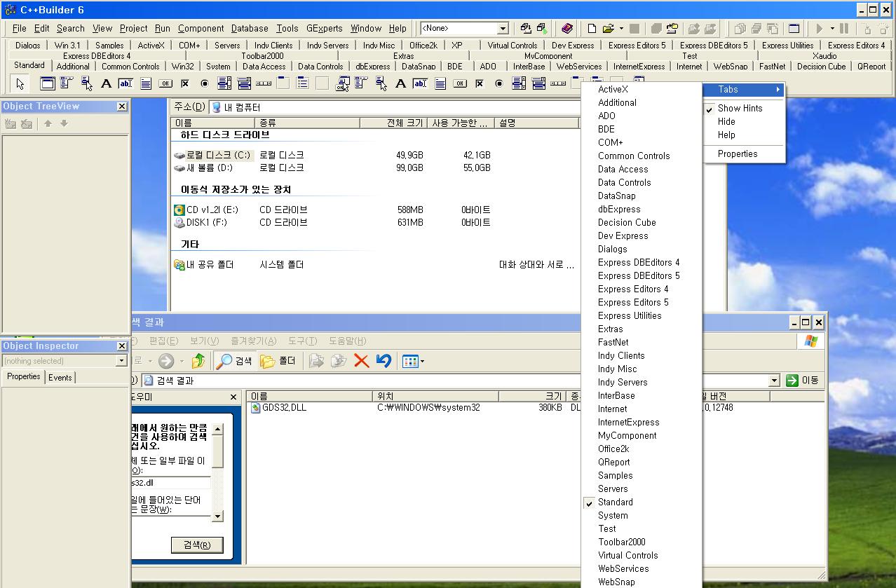The image size is (896, 588).
Task: Switch to the Win32 palette tab
Action: pos(183,67)
